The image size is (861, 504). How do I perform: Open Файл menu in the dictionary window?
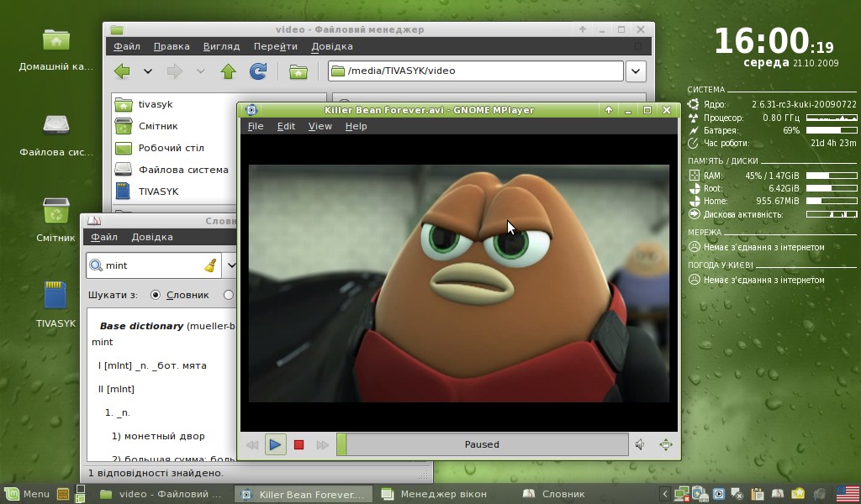click(103, 237)
